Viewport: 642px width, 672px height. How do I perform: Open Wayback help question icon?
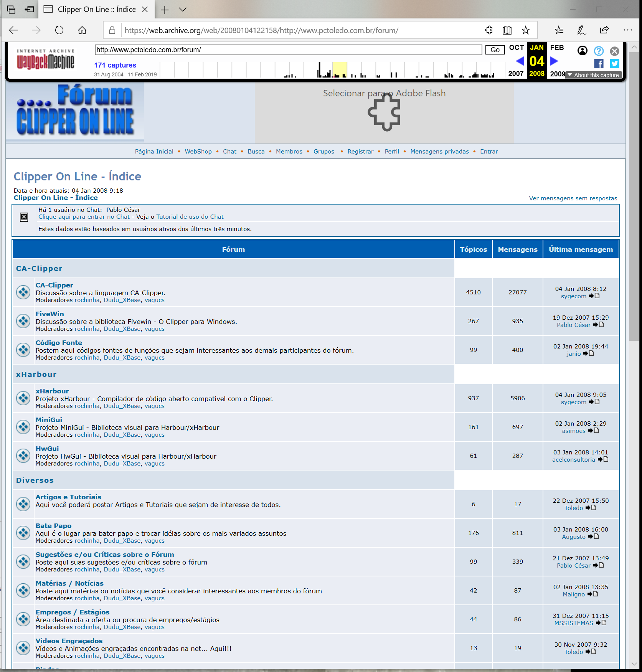click(599, 51)
